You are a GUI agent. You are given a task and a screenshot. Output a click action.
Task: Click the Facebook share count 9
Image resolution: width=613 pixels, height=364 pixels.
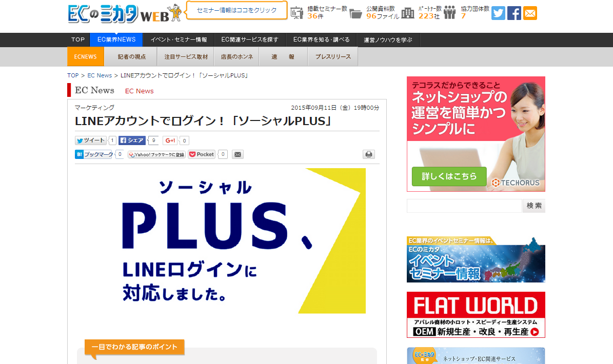(154, 140)
